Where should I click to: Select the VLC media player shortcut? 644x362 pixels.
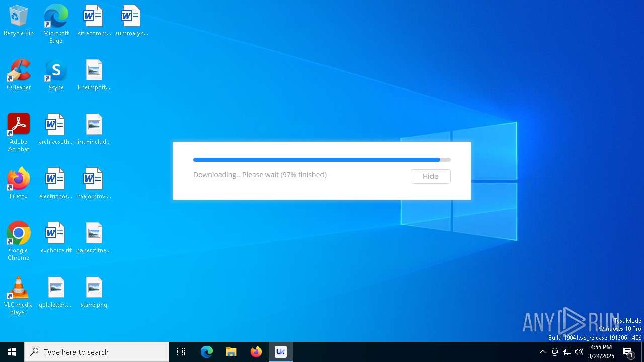click(19, 296)
